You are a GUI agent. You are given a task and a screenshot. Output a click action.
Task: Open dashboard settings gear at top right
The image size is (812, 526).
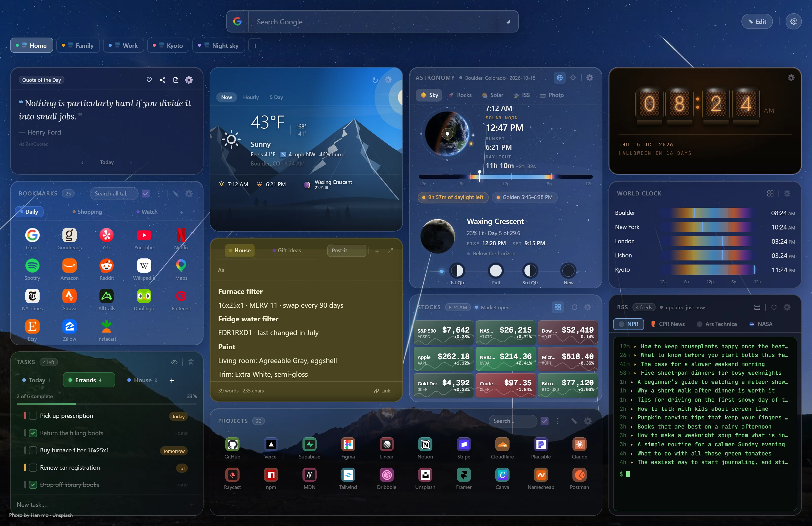(x=793, y=22)
